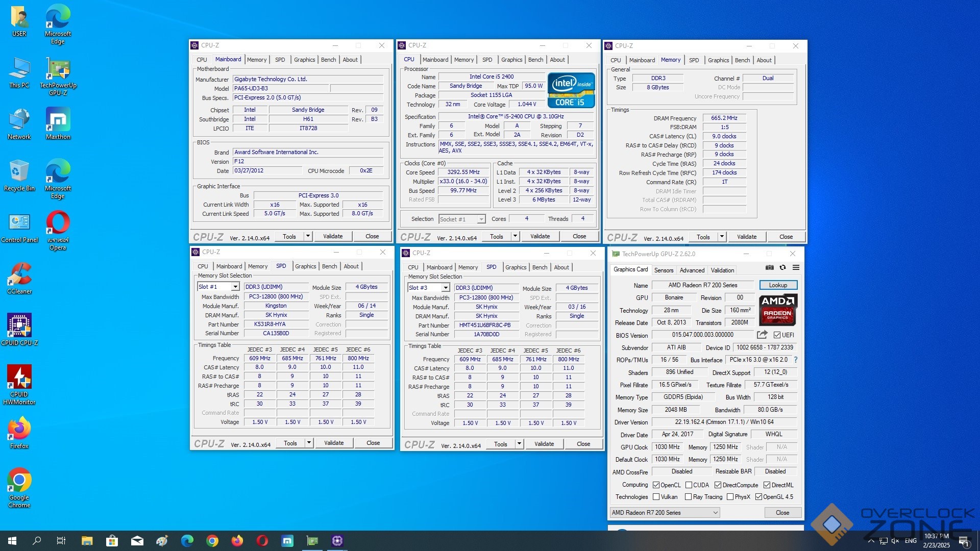The height and width of the screenshot is (551, 980).
Task: Click Validate in the CPU-Z Memory window
Action: [x=746, y=237]
